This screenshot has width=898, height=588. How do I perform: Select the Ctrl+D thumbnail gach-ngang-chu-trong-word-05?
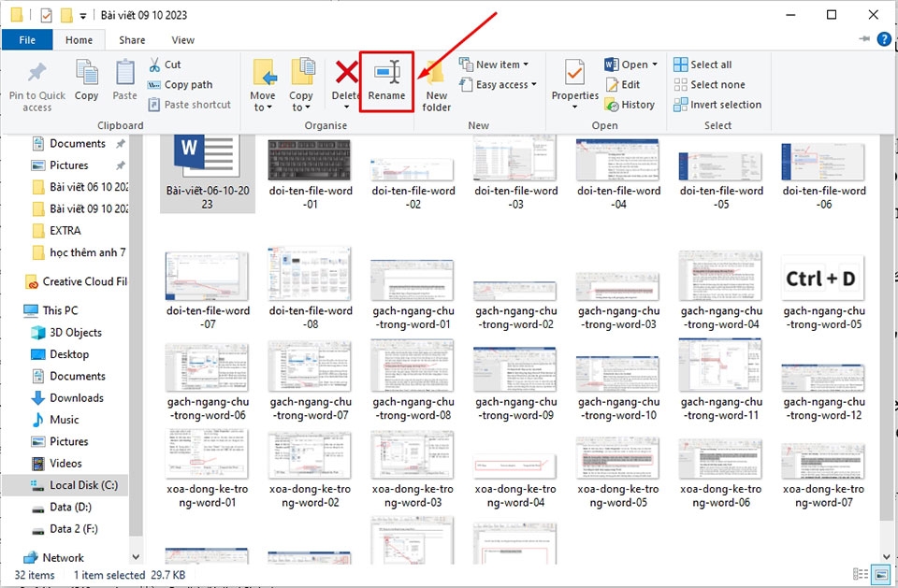(x=823, y=293)
